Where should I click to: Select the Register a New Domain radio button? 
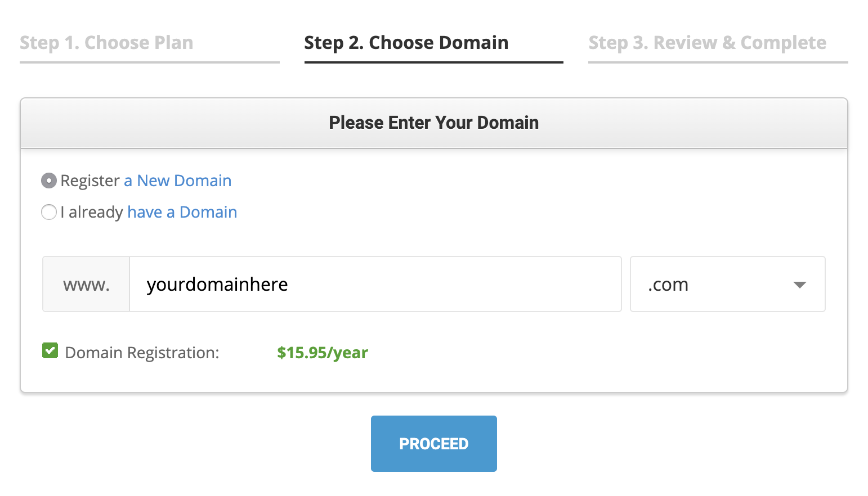pos(49,181)
